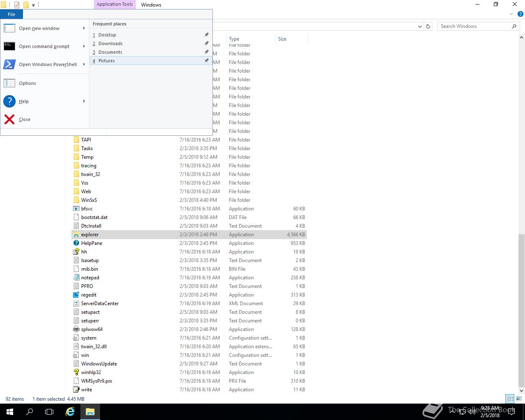This screenshot has height=420, width=525.
Task: Click the taskbar search magnifier icon
Action: [x=30, y=412]
